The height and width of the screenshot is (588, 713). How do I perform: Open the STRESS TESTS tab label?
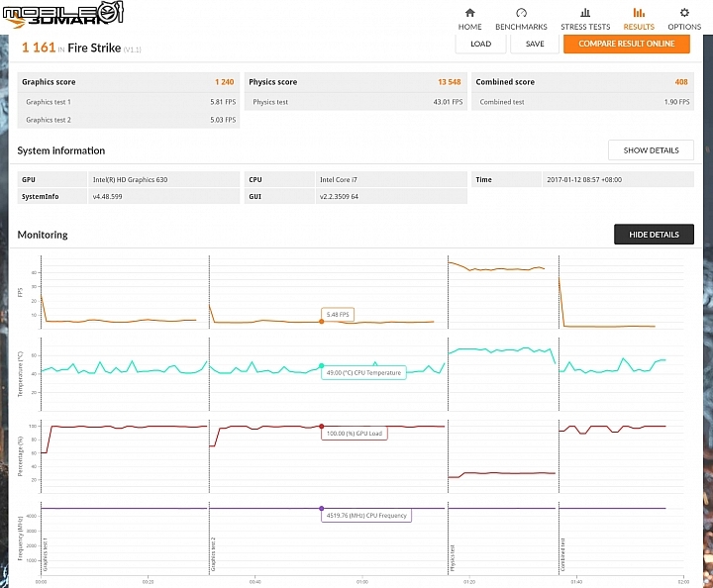pyautogui.click(x=585, y=27)
